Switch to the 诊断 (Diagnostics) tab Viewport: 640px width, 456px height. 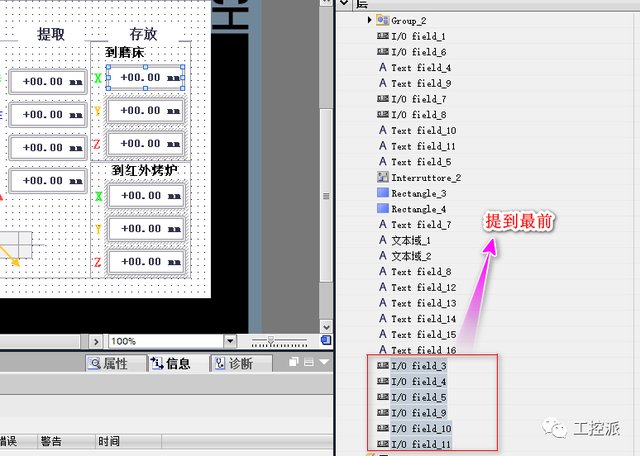click(233, 364)
